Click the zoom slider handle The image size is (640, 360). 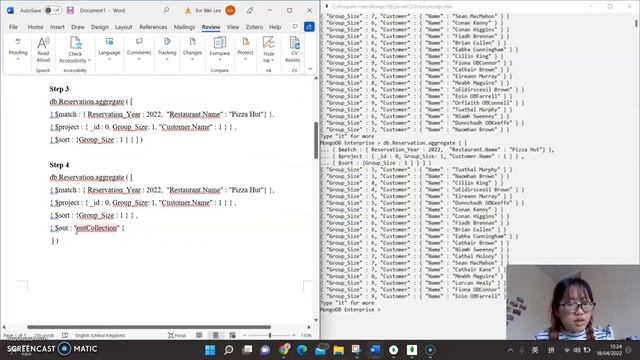coord(270,336)
